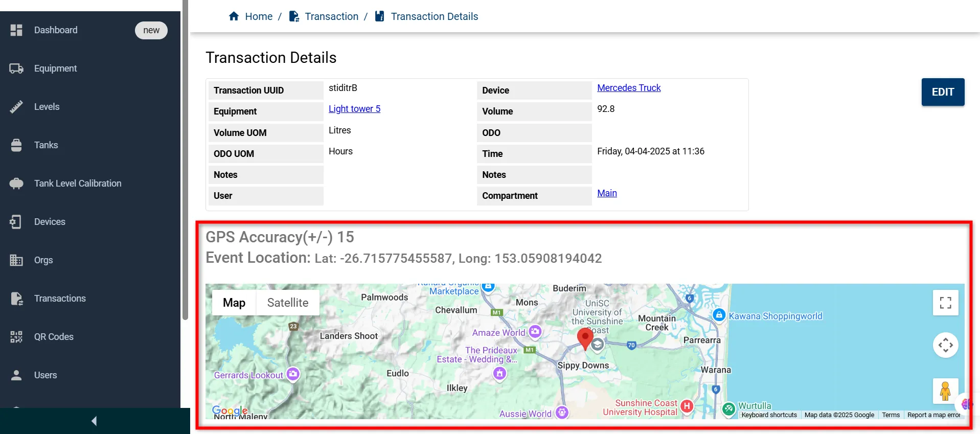Click the Transaction breadcrumb link
Screen dimensions: 980x434
tap(331, 16)
